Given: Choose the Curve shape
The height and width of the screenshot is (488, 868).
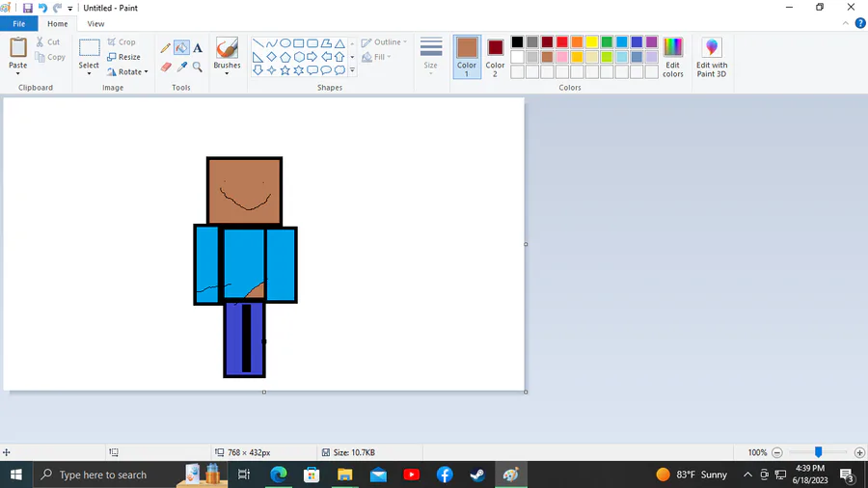Looking at the screenshot, I should click(x=271, y=43).
